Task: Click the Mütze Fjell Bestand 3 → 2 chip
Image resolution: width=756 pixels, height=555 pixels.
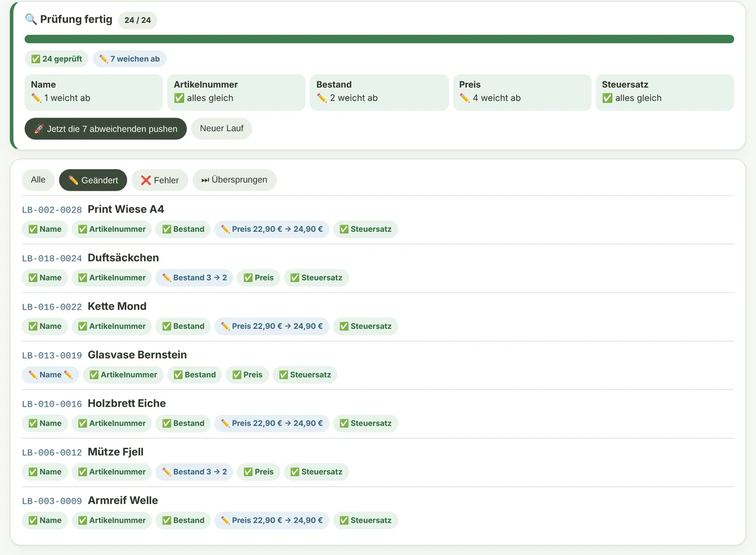Action: coord(194,472)
